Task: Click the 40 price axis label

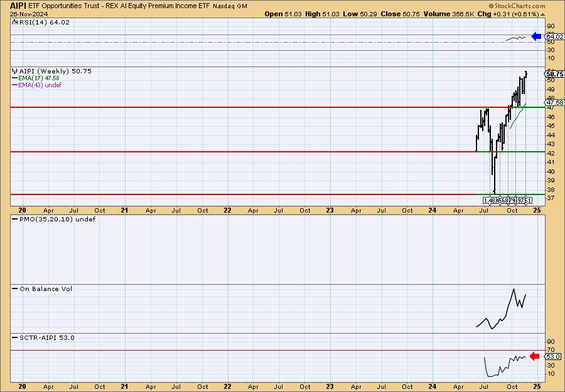Action: 551,171
